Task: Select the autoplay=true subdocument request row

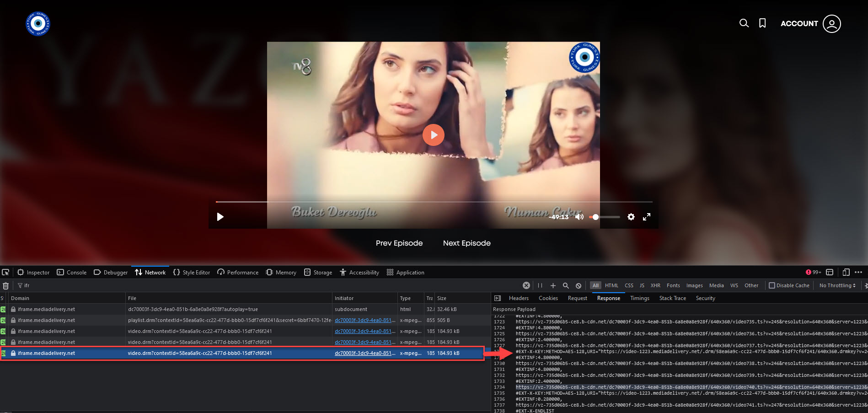Action: pos(245,309)
